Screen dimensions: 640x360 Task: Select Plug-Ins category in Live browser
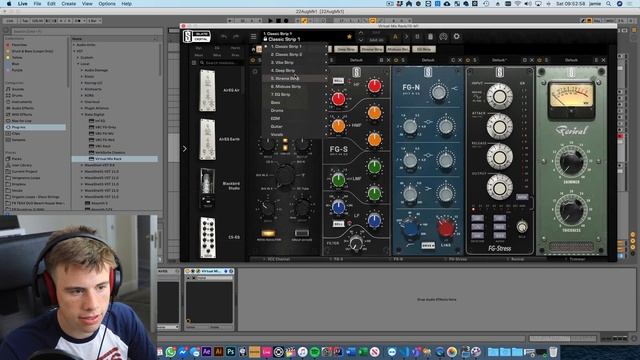[x=35, y=127]
